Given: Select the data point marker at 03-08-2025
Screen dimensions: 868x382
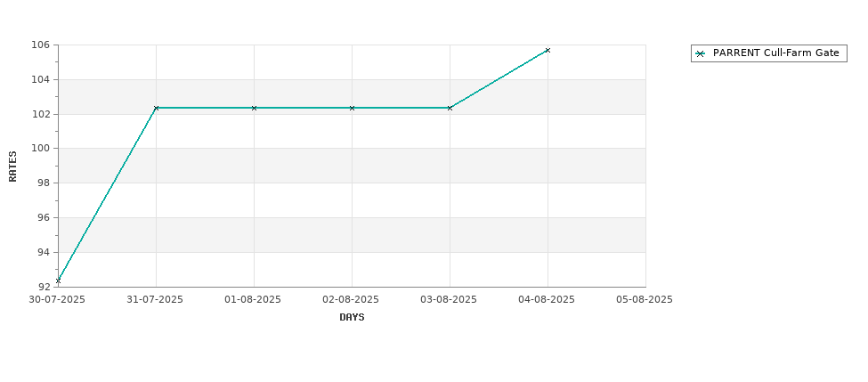Looking at the screenshot, I should (x=450, y=108).
